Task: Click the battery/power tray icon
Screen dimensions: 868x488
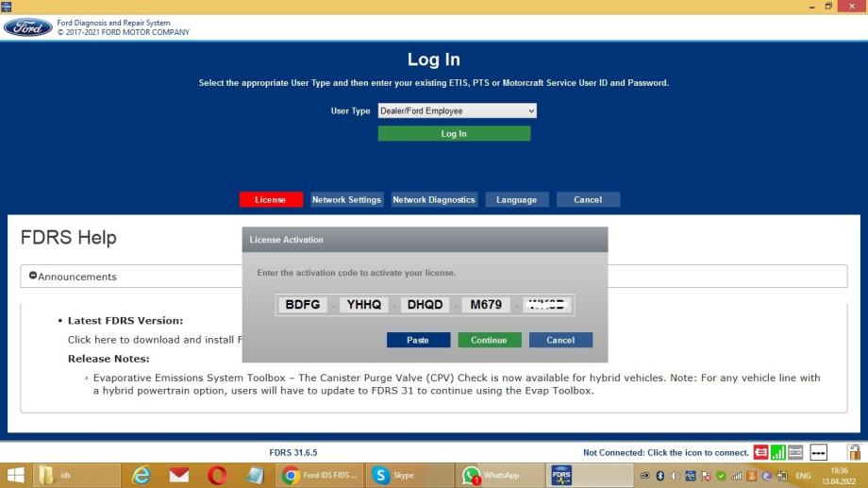Action: 782,476
